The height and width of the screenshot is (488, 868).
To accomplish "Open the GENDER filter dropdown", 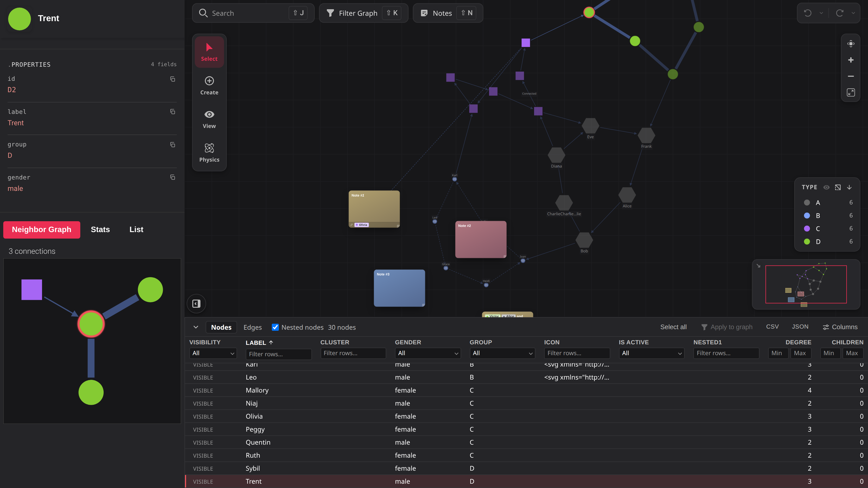I will [427, 353].
